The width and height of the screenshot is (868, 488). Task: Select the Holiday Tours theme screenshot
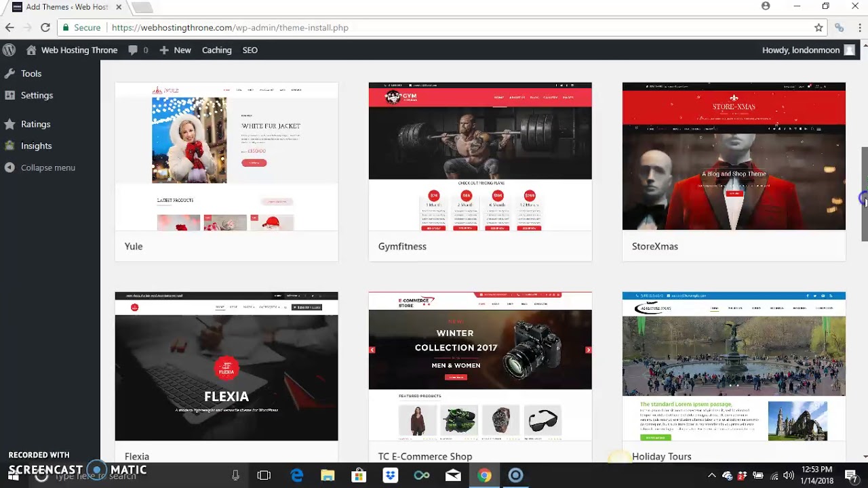[x=734, y=366]
